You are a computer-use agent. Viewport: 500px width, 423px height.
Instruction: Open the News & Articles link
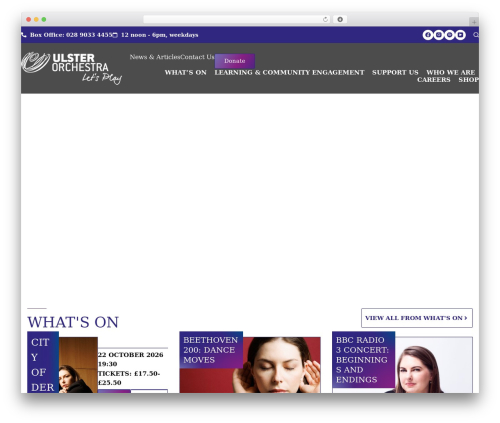pyautogui.click(x=155, y=57)
